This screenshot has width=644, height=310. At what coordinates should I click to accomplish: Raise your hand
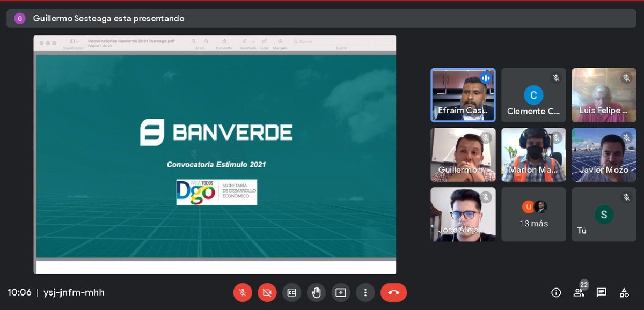pos(316,292)
